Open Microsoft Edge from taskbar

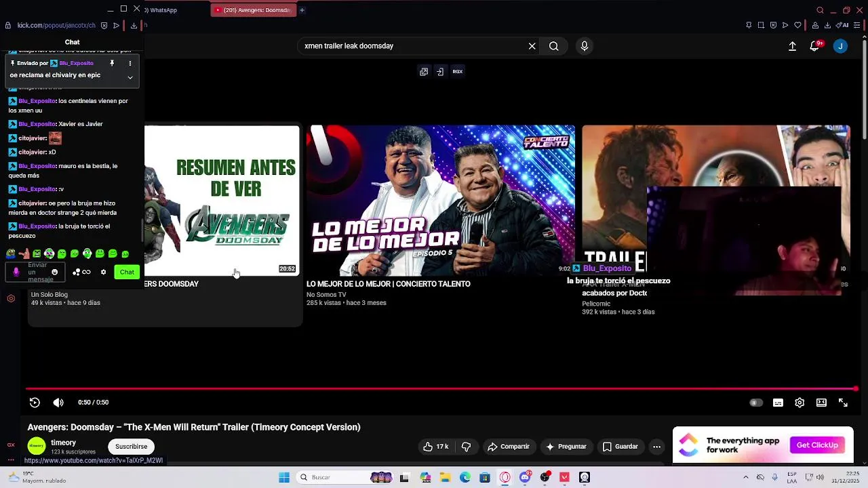pyautogui.click(x=465, y=477)
